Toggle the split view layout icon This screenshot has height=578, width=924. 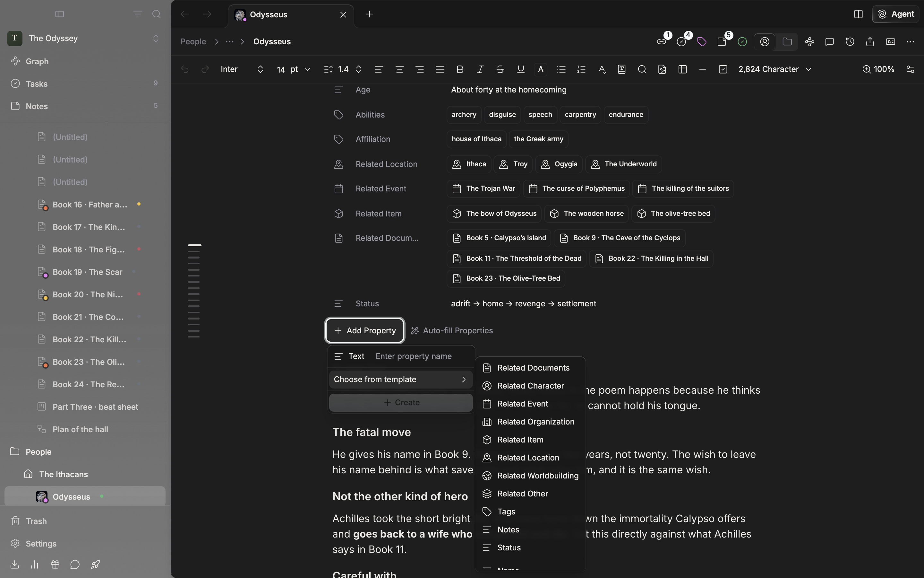click(x=858, y=14)
